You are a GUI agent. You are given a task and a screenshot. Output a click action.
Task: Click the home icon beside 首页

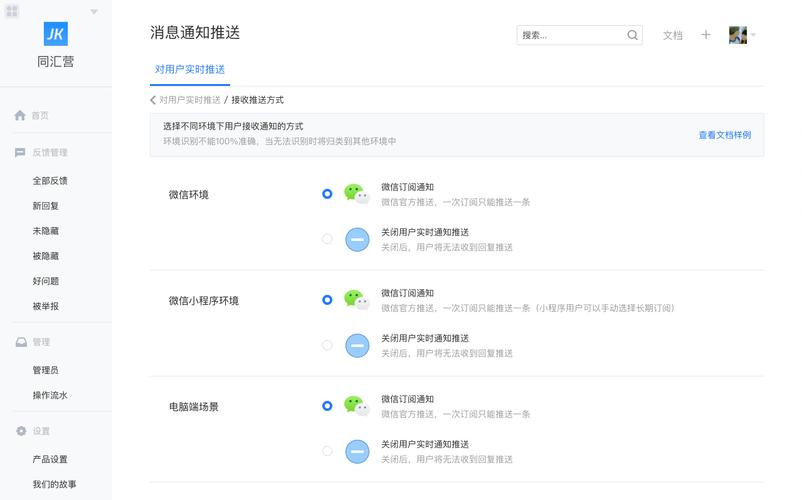(x=20, y=115)
